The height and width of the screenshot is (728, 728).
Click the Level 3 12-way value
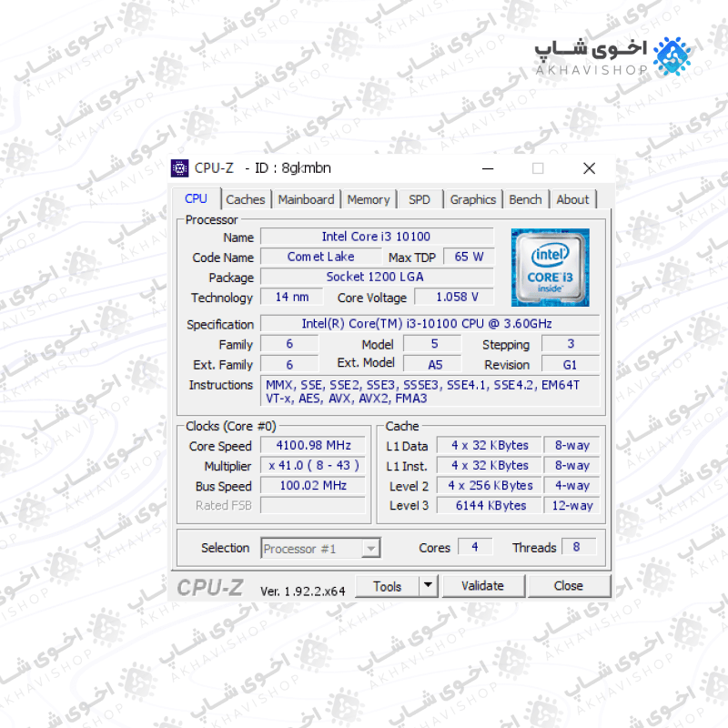[572, 505]
